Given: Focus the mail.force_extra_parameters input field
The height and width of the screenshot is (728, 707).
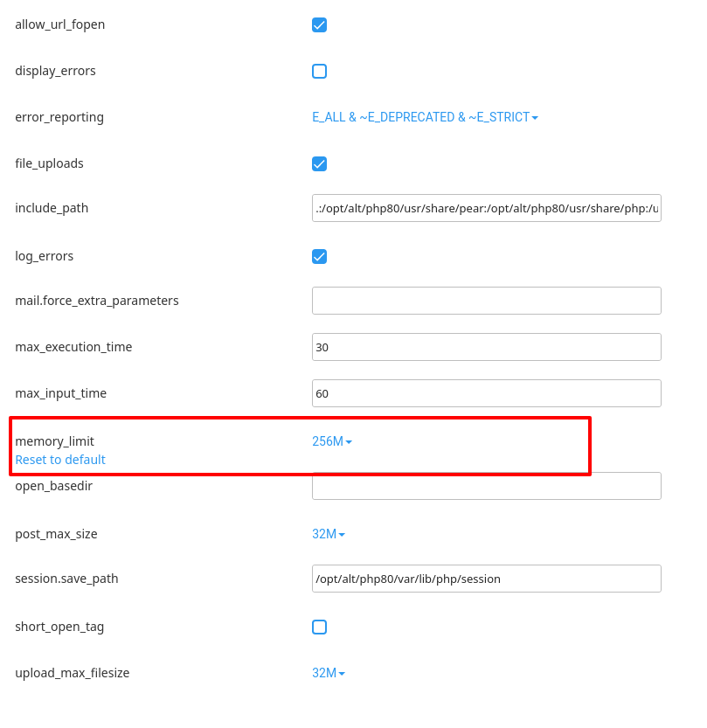Looking at the screenshot, I should pos(487,301).
